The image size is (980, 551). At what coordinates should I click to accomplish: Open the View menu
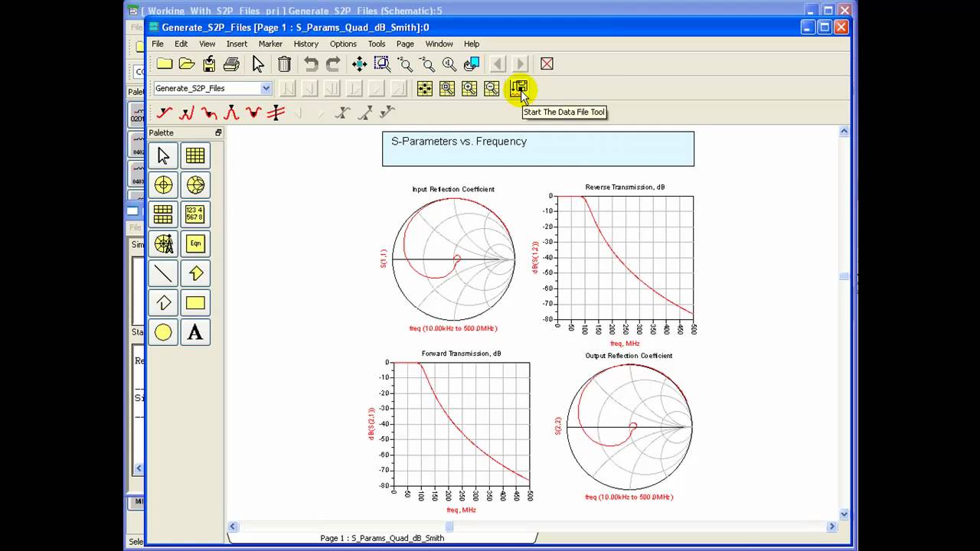coord(207,44)
